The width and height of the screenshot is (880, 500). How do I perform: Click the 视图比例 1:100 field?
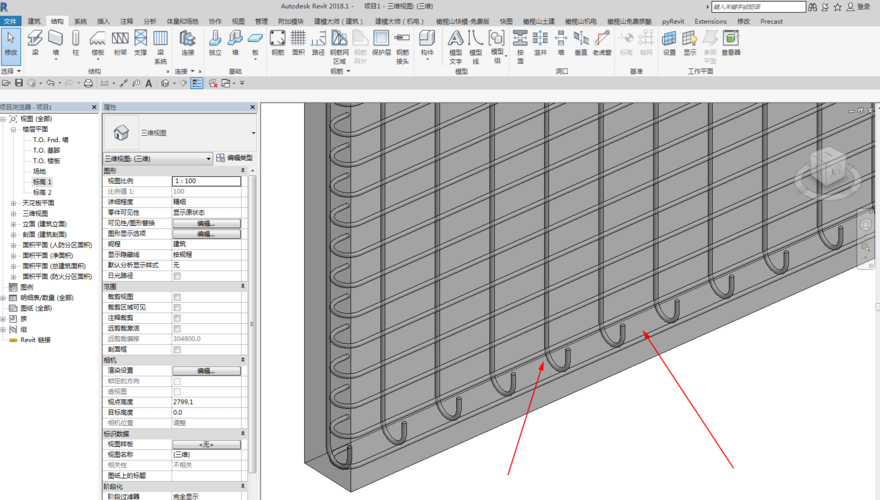point(206,181)
